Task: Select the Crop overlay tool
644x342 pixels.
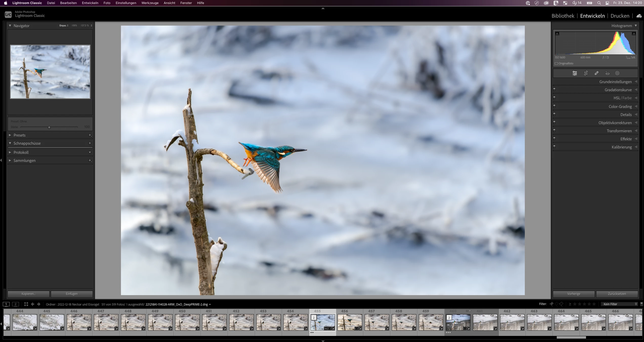Action: tap(586, 73)
